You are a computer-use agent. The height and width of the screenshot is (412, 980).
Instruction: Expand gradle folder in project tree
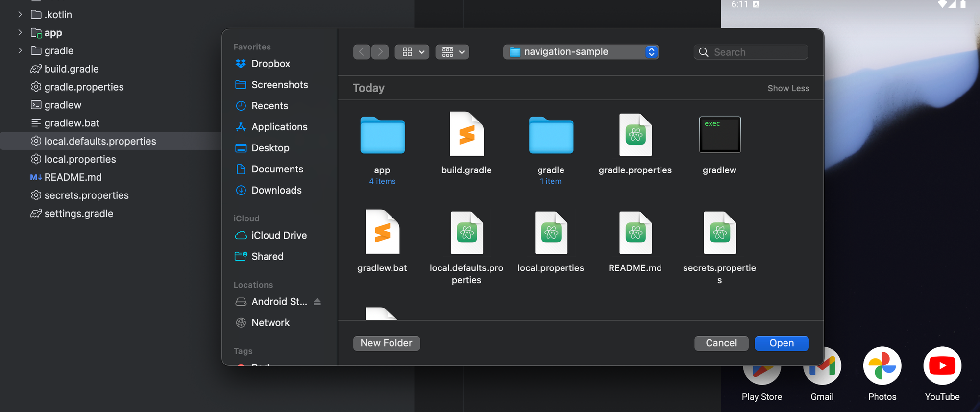[20, 51]
